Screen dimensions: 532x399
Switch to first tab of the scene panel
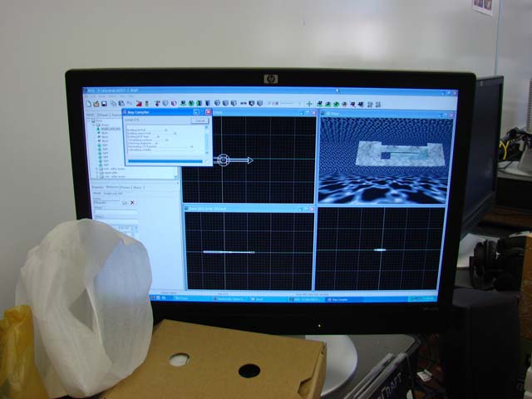90,115
